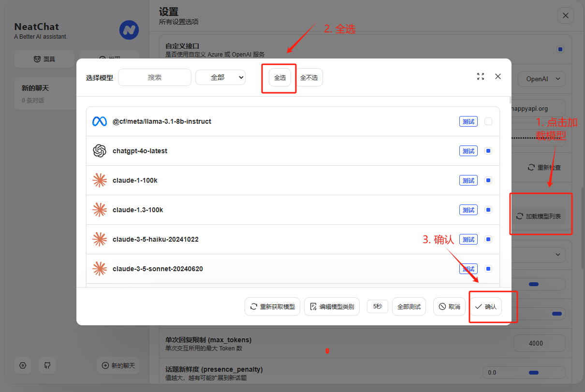Open settings via the sidebar hexagon icon
This screenshot has height=392, width=585.
[x=23, y=365]
